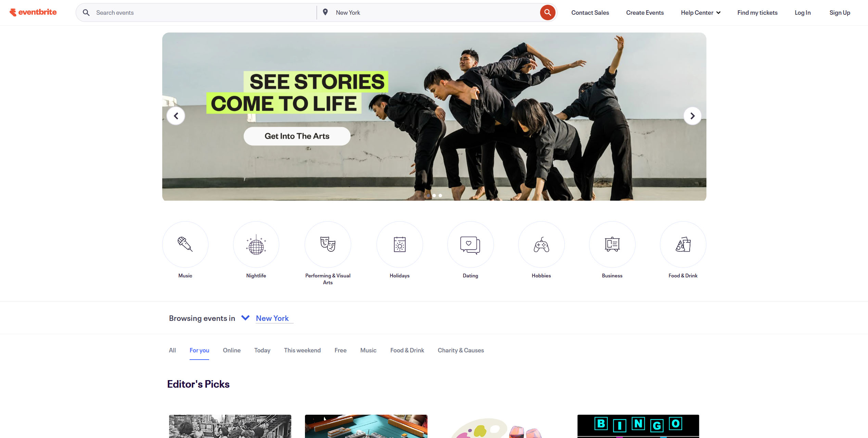The width and height of the screenshot is (868, 438).
Task: Click the Music category label
Action: click(185, 276)
